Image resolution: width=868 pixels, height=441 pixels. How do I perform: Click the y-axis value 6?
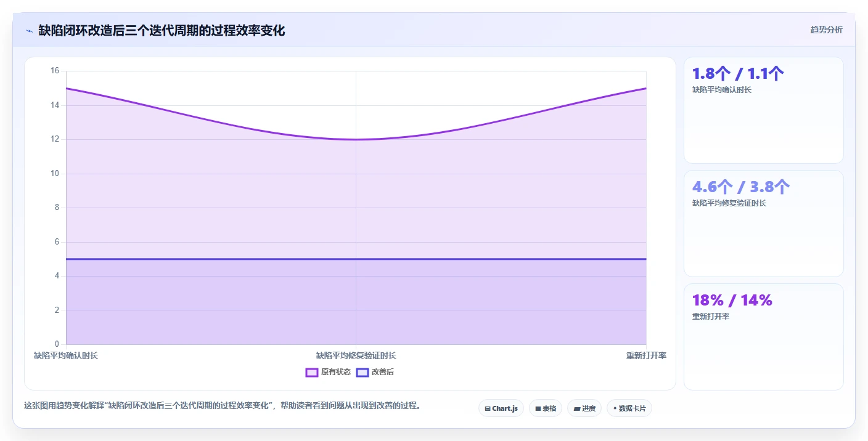(x=56, y=242)
